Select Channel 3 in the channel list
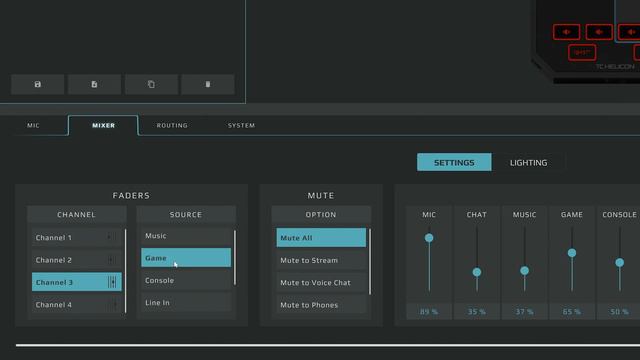The height and width of the screenshot is (360, 640). coord(77,282)
